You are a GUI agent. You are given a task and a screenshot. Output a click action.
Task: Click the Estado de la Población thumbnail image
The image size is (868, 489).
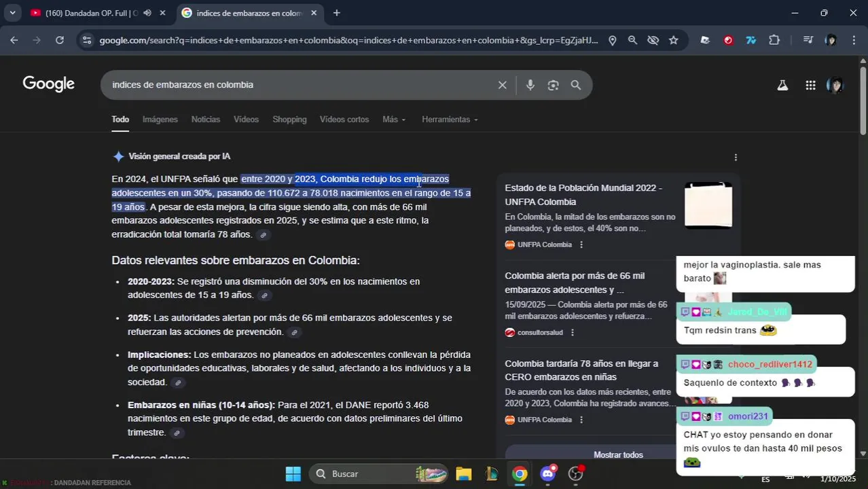tap(708, 205)
